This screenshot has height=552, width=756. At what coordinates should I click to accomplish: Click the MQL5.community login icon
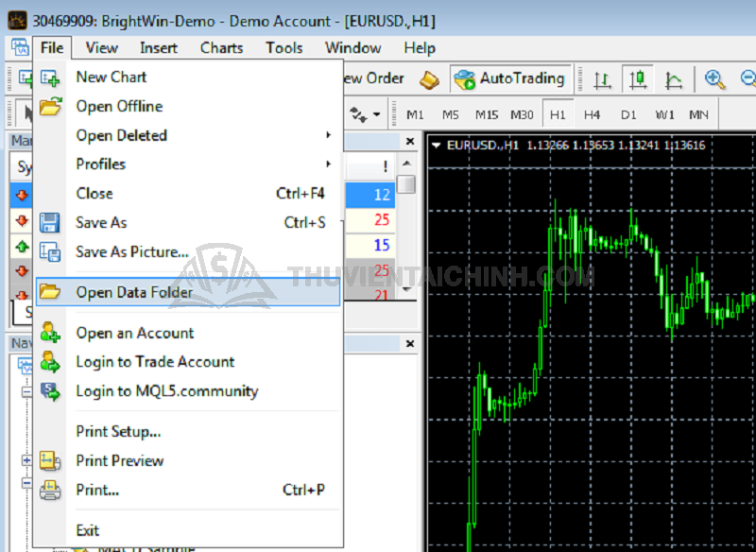[50, 391]
